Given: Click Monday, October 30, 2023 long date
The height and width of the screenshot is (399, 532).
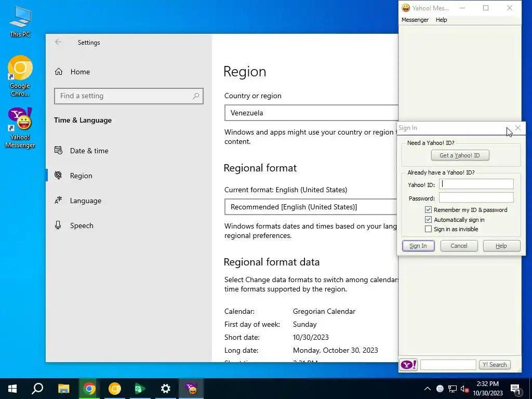Looking at the screenshot, I should [x=336, y=350].
